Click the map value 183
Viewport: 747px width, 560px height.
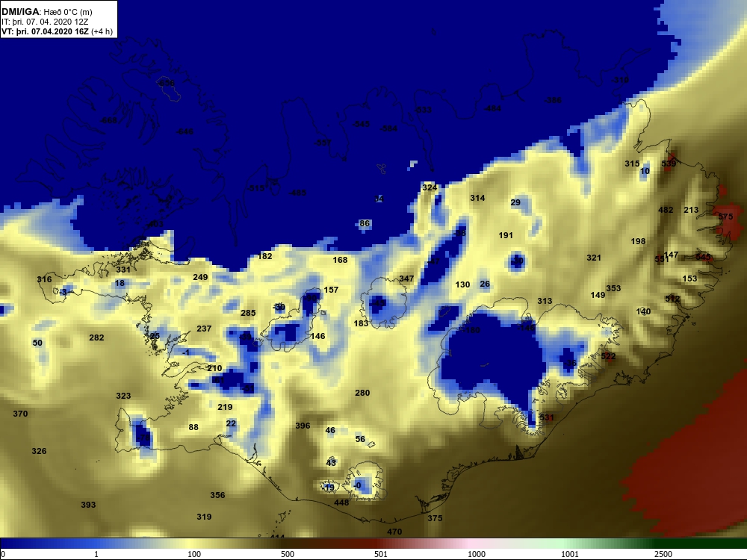point(361,324)
